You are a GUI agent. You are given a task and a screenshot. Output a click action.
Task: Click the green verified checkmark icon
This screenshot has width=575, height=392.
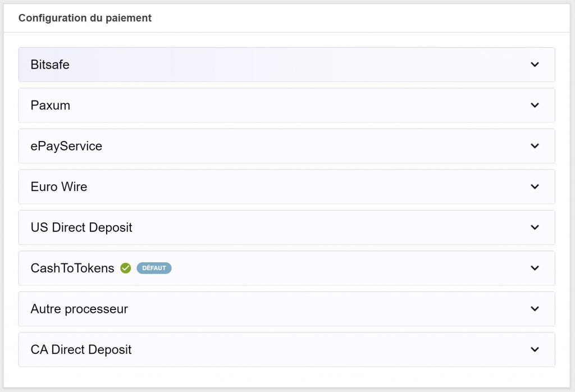[126, 268]
